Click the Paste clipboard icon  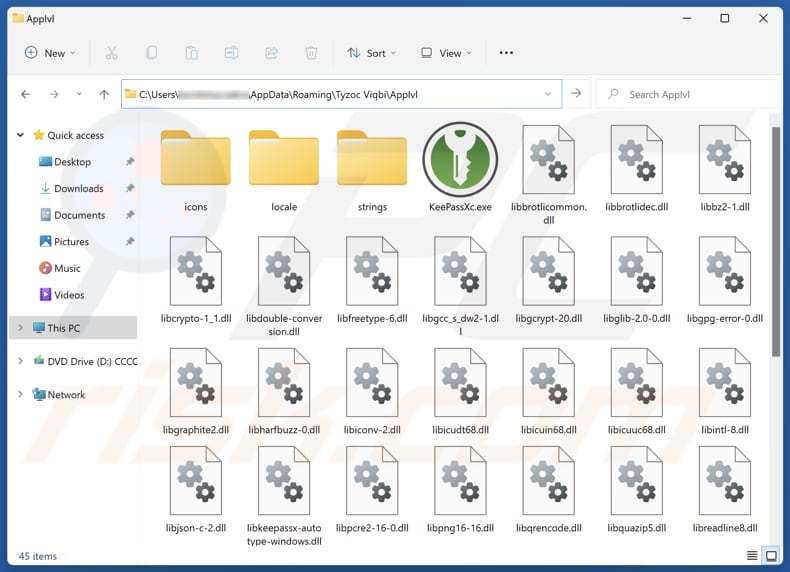pyautogui.click(x=191, y=53)
